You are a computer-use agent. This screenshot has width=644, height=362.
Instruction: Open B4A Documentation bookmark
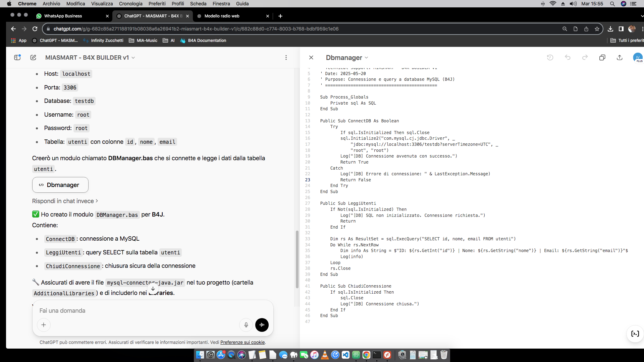[x=203, y=41]
